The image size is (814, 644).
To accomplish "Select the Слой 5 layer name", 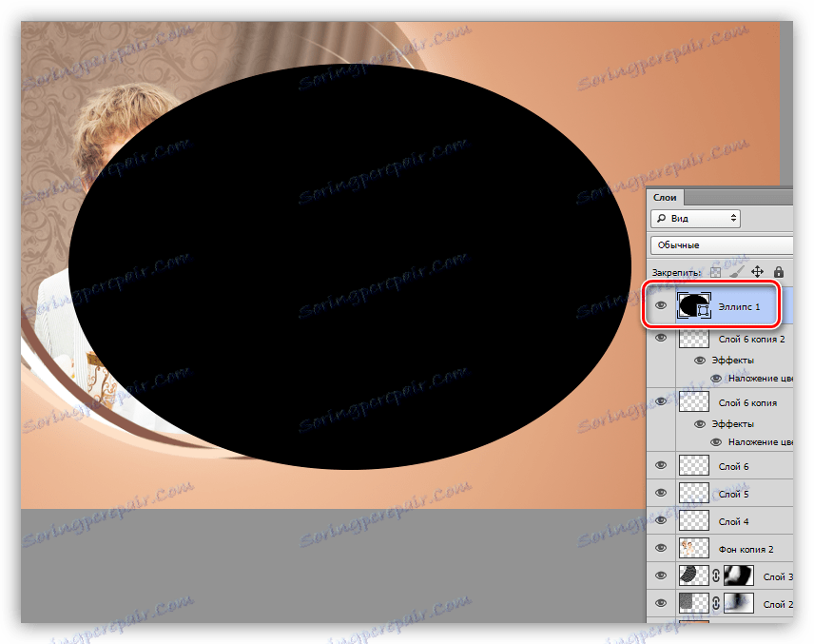I will pos(733,495).
